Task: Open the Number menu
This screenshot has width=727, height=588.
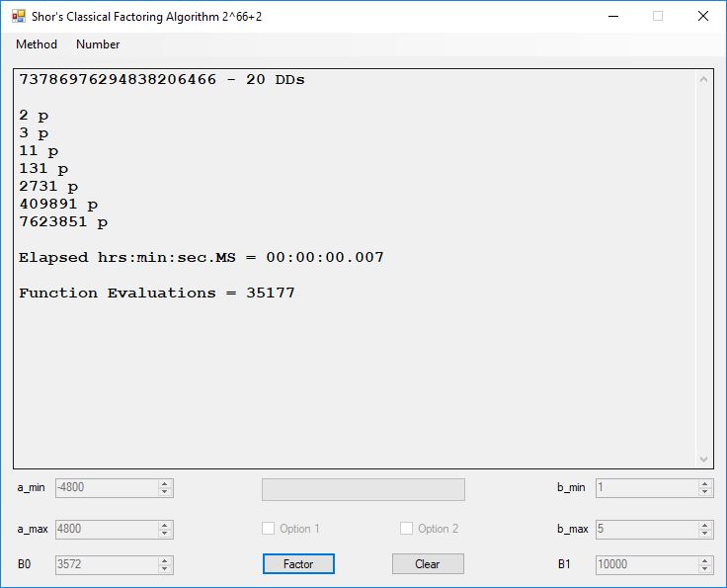Action: (x=98, y=44)
